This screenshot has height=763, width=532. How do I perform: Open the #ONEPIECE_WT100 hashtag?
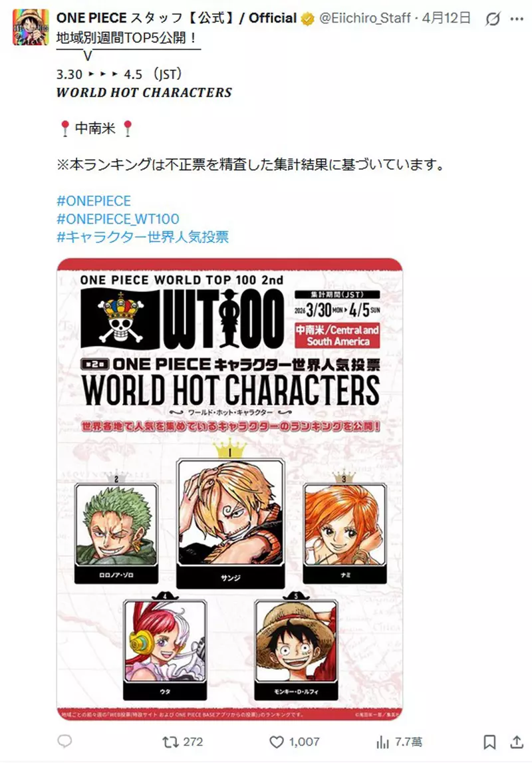[x=118, y=219]
